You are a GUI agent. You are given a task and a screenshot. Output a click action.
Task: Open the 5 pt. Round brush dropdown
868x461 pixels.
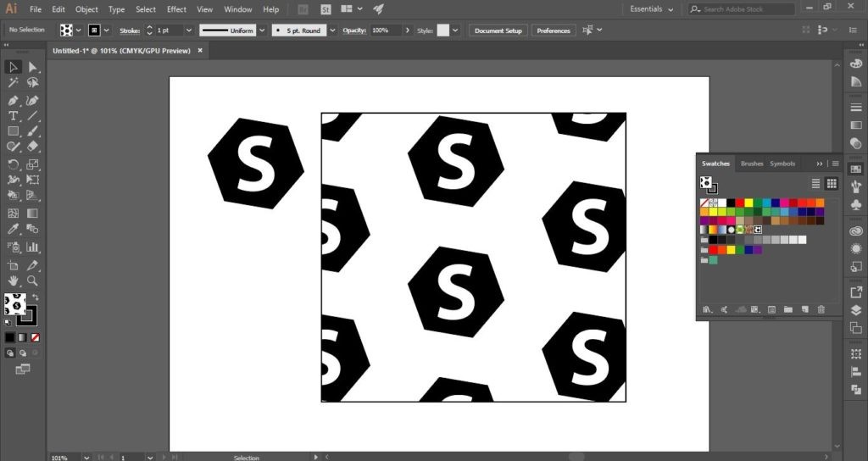click(x=332, y=31)
